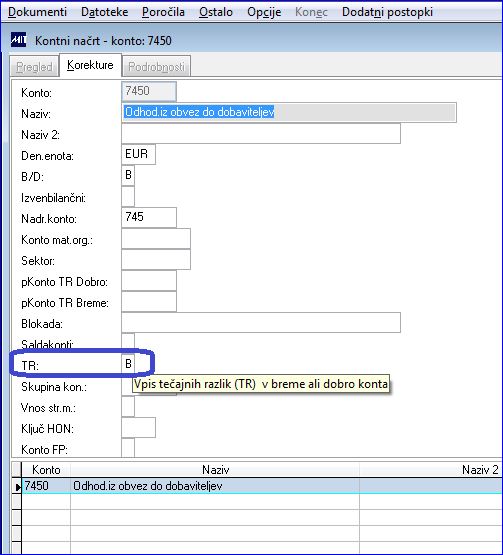
Task: Switch to the Podrobnosti tab
Action: point(156,66)
